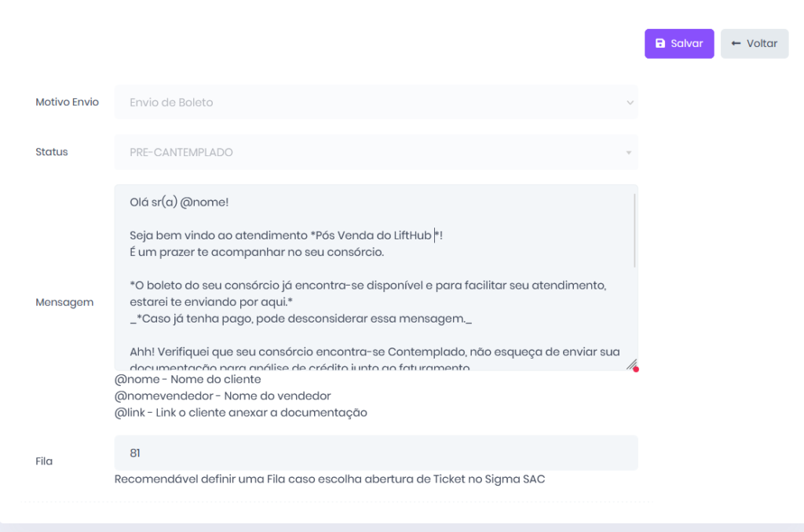This screenshot has width=804, height=532.
Task: Click the small arrow in the Status field
Action: (x=628, y=153)
